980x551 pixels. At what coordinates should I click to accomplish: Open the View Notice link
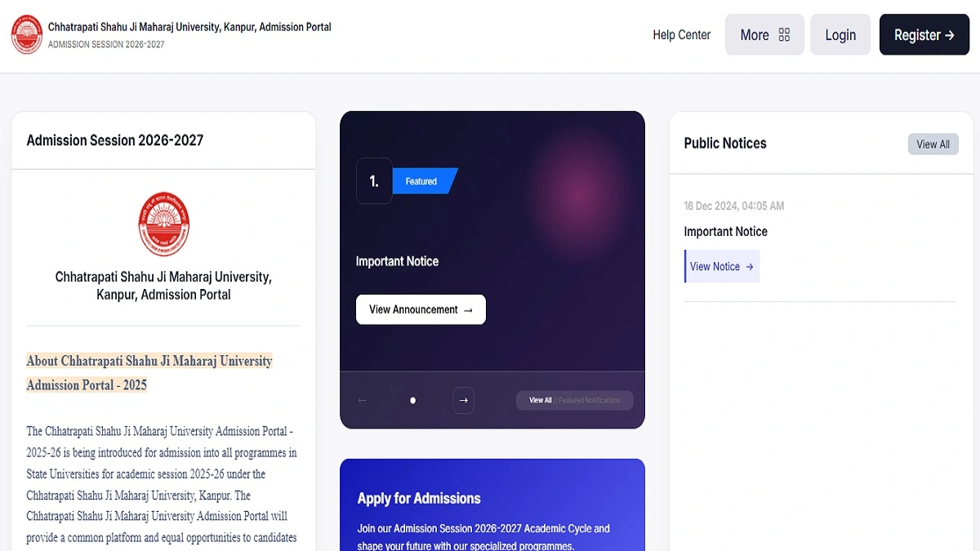point(721,267)
